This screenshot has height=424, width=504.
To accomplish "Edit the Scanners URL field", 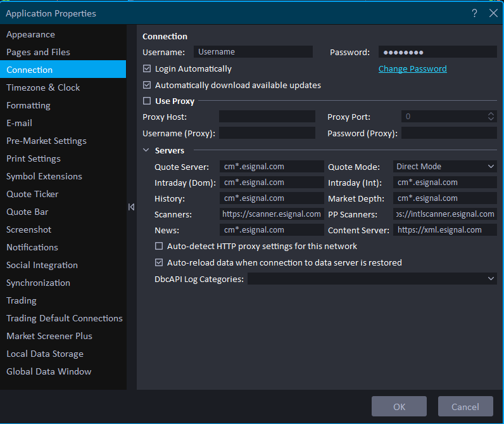I will click(x=272, y=214).
